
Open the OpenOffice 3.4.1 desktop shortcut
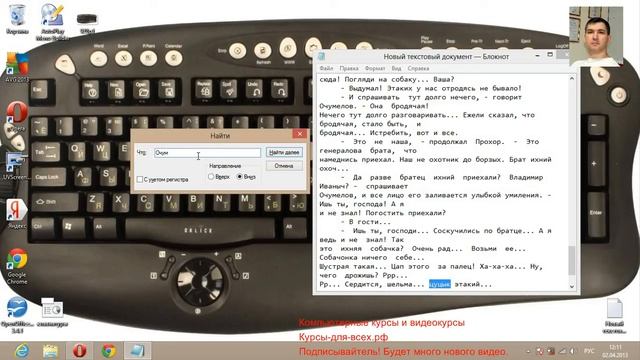[17, 315]
